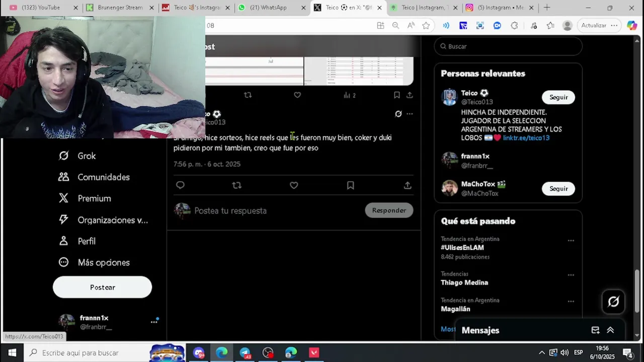Open options for the Magallán trend
The height and width of the screenshot is (362, 644).
pos(571,301)
